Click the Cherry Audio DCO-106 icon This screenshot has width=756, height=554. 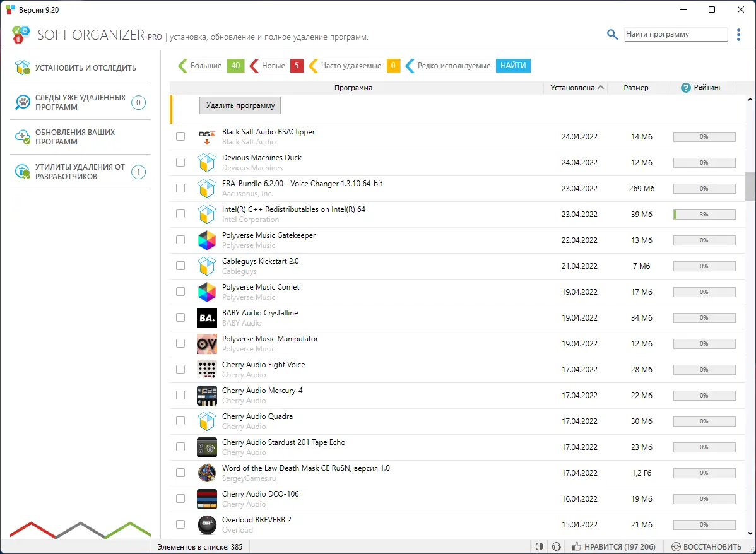(x=207, y=499)
